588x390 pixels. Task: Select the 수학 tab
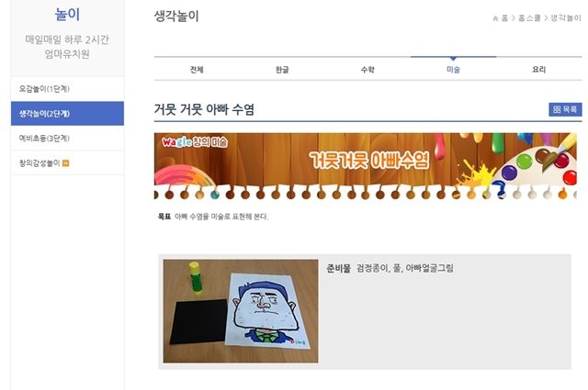click(367, 70)
